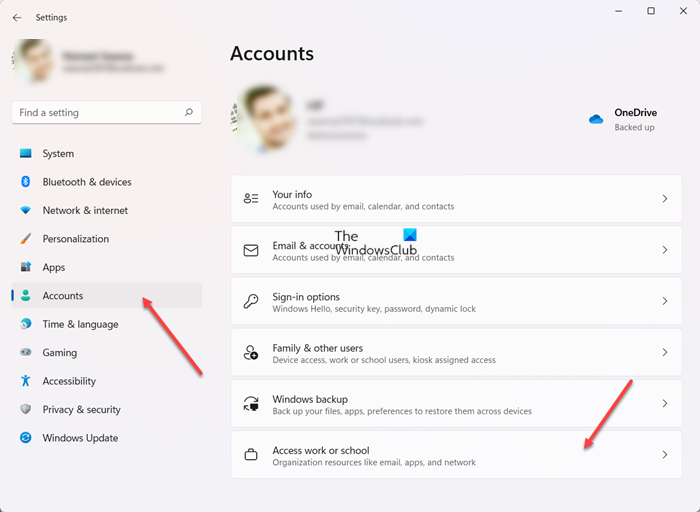Open Gaming settings category

(107, 352)
